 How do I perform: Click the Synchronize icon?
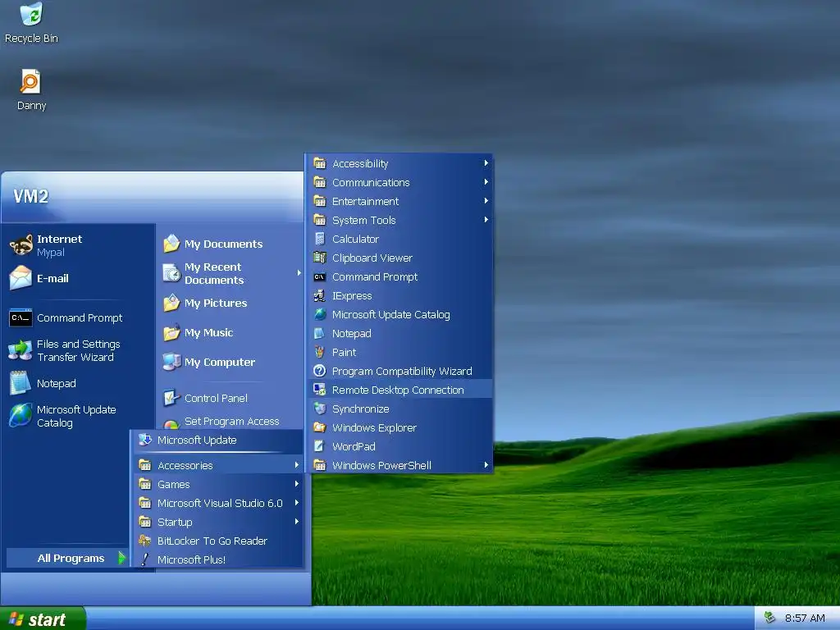coord(320,409)
